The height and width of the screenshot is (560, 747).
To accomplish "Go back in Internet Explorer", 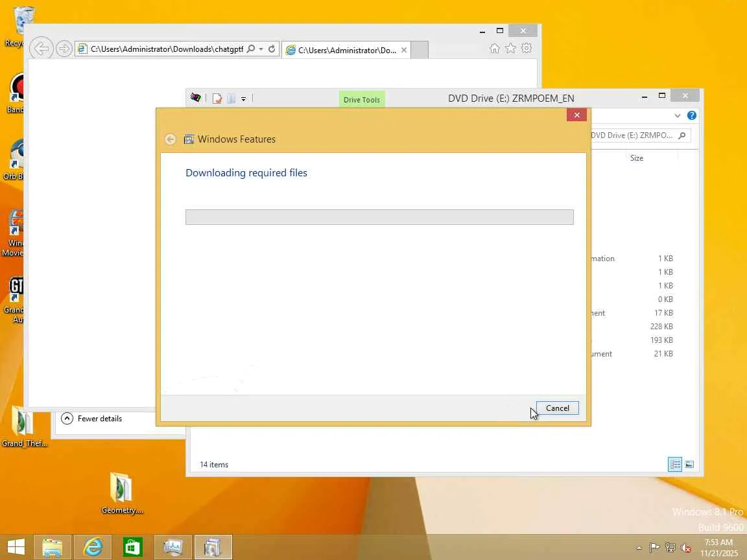I will pos(41,49).
